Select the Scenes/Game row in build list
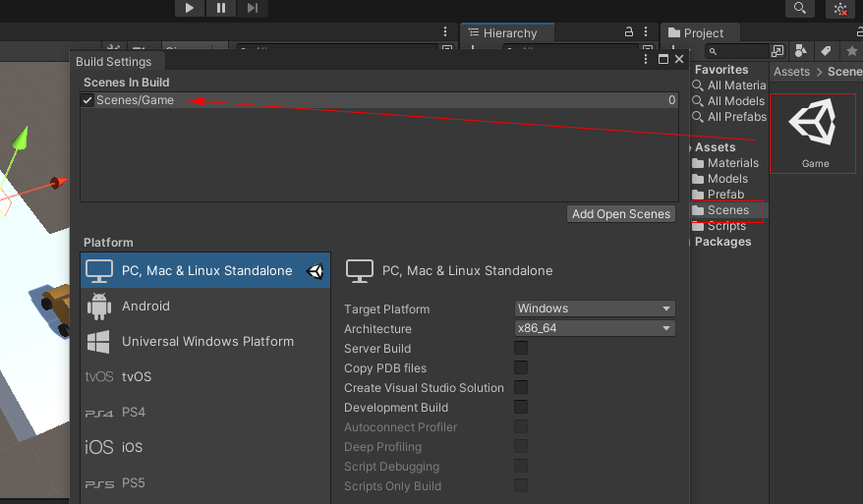Viewport: 863px width, 504px height. click(379, 100)
